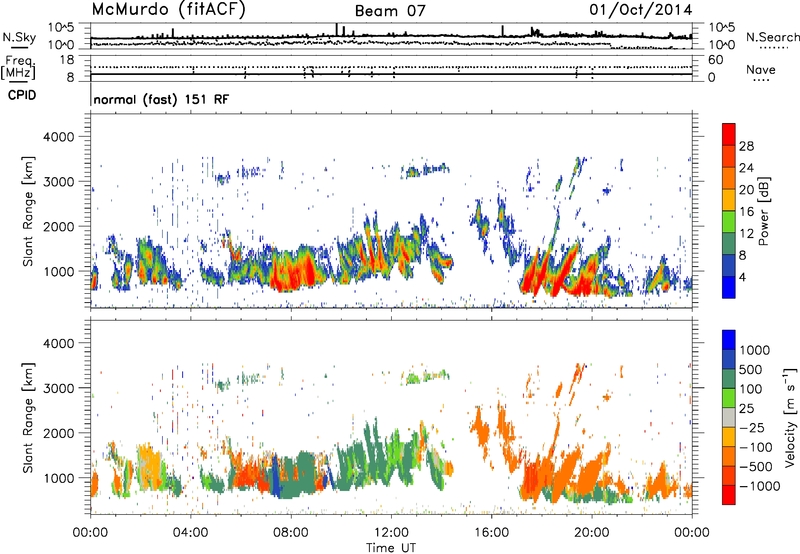This screenshot has height=554, width=800.
Task: Click the "Beam 07" label
Action: (x=390, y=11)
